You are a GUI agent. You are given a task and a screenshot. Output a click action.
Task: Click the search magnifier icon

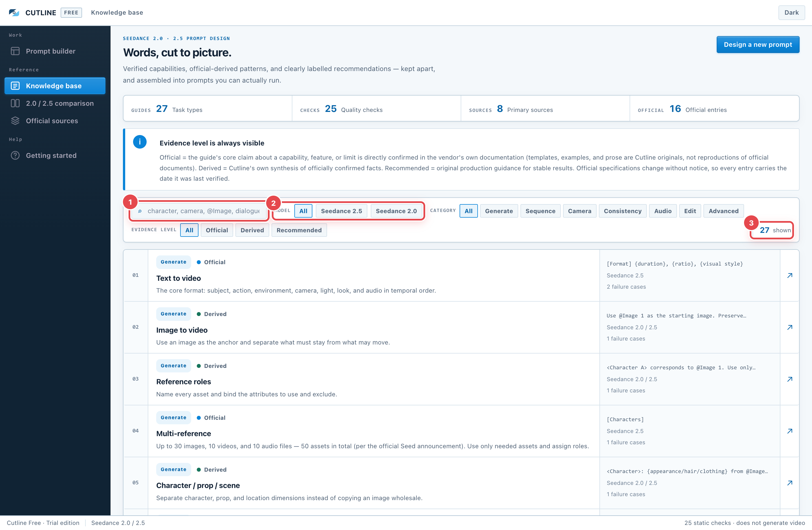[140, 211]
